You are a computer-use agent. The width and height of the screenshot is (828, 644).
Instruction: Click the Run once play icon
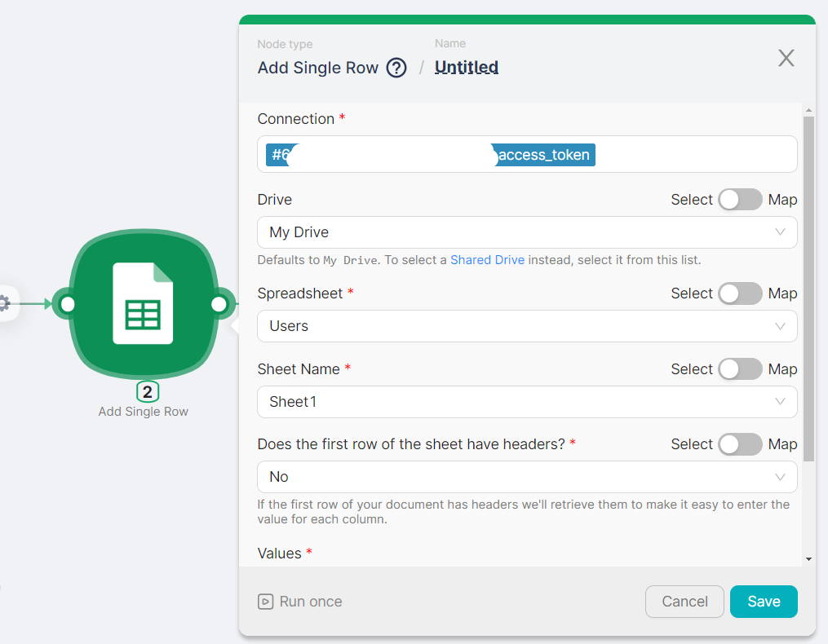point(265,602)
